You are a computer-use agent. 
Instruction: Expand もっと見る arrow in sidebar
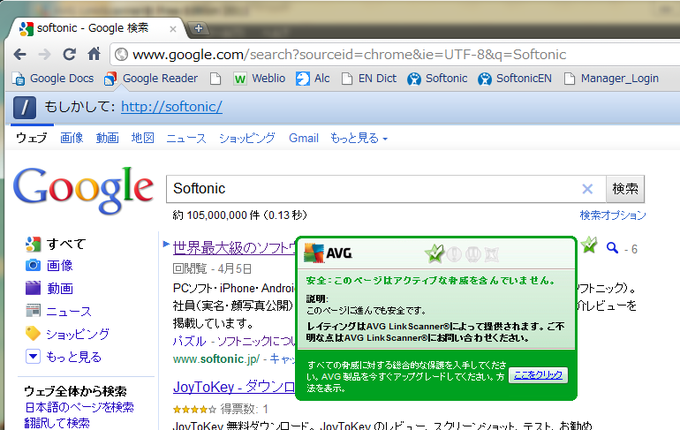(33, 356)
